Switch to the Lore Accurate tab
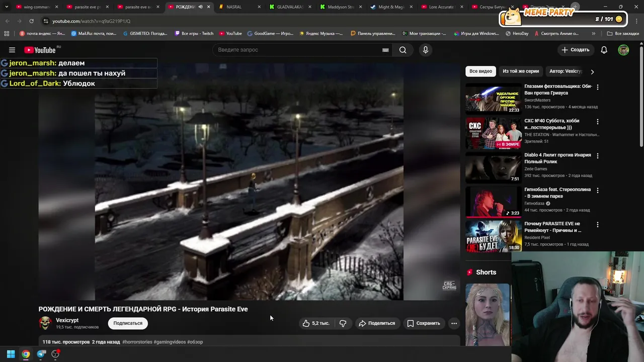This screenshot has height=362, width=644. 442,7
